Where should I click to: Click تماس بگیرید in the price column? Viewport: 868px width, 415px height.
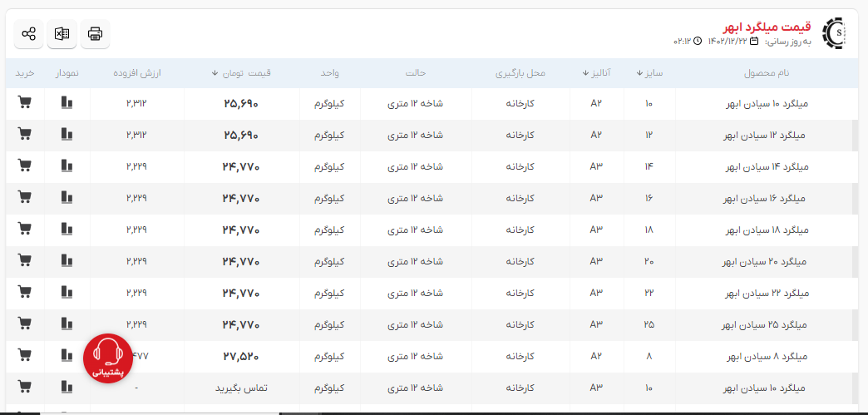pyautogui.click(x=240, y=388)
